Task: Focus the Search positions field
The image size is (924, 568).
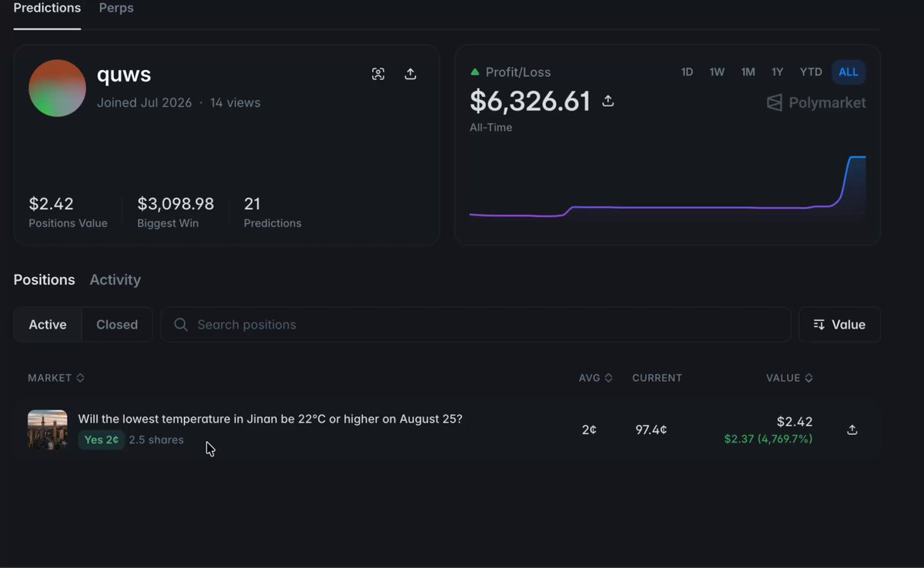Action: pos(476,325)
